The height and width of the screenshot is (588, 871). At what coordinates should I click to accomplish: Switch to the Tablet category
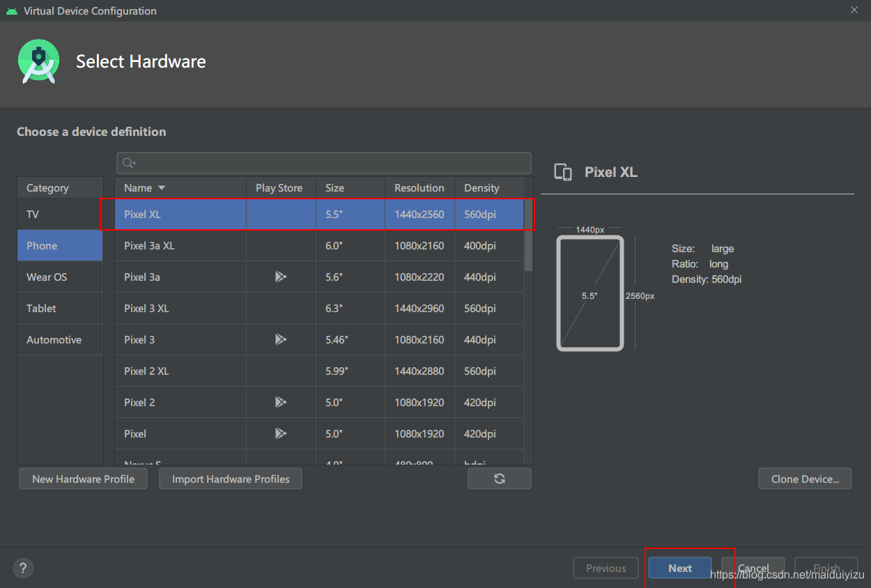click(60, 308)
